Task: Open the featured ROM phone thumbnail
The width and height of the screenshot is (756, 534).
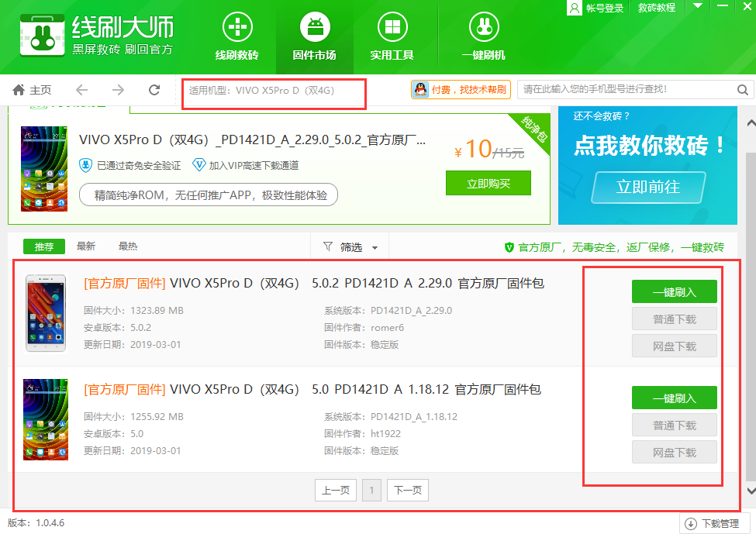Action: coord(44,169)
